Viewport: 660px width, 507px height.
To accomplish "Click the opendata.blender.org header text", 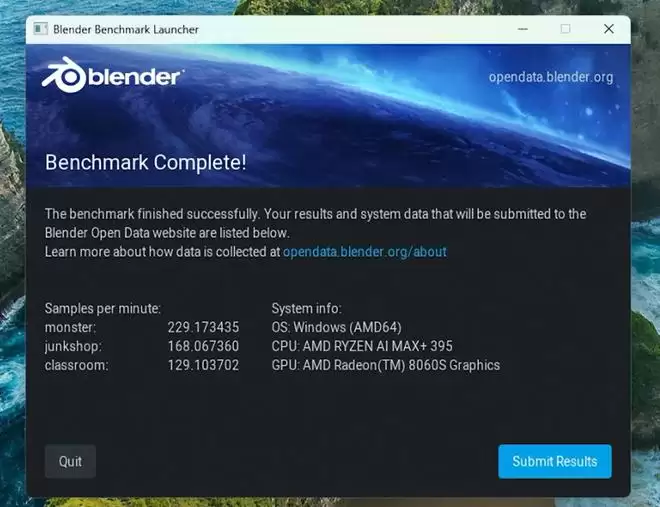I will 551,77.
